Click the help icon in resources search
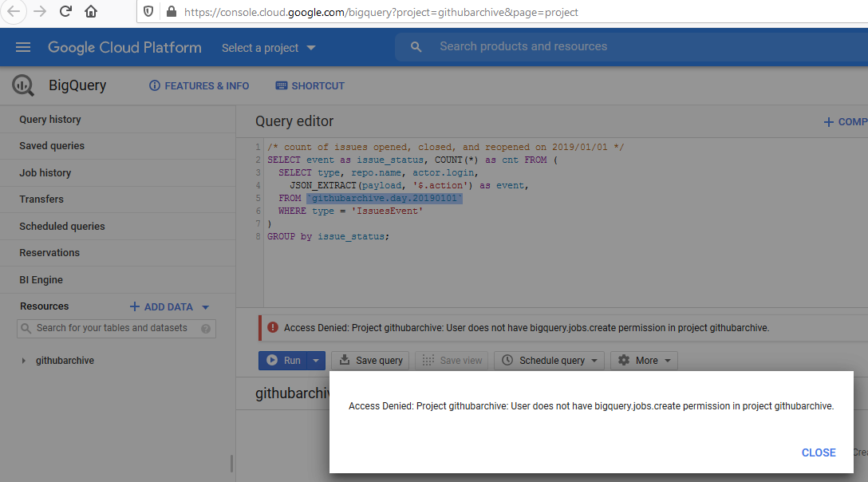Viewport: 868px width, 482px height. tap(206, 329)
